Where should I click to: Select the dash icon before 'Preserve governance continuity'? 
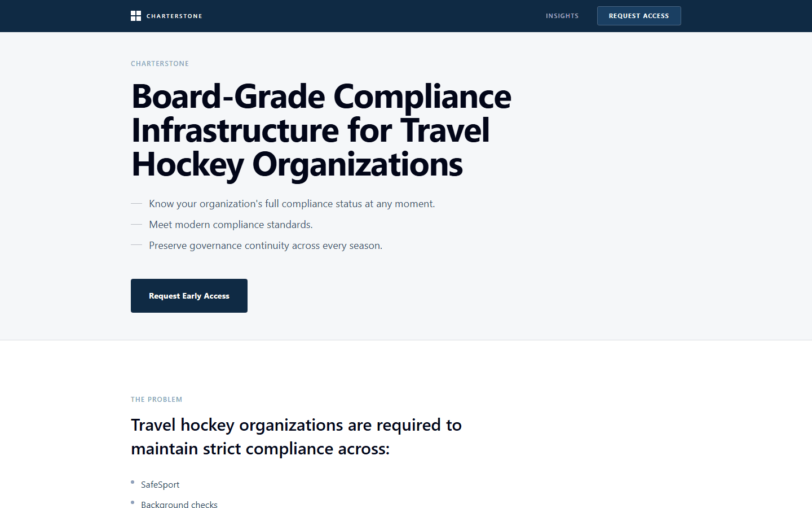pyautogui.click(x=136, y=246)
